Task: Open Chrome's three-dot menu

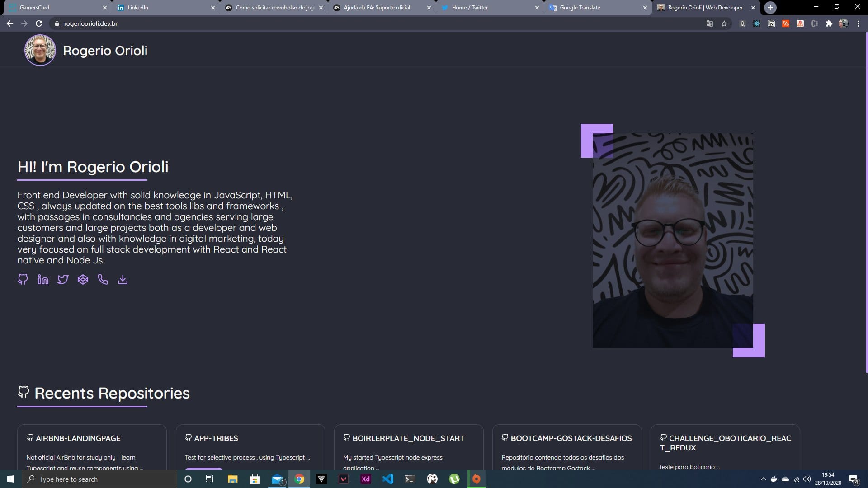Action: coord(858,23)
